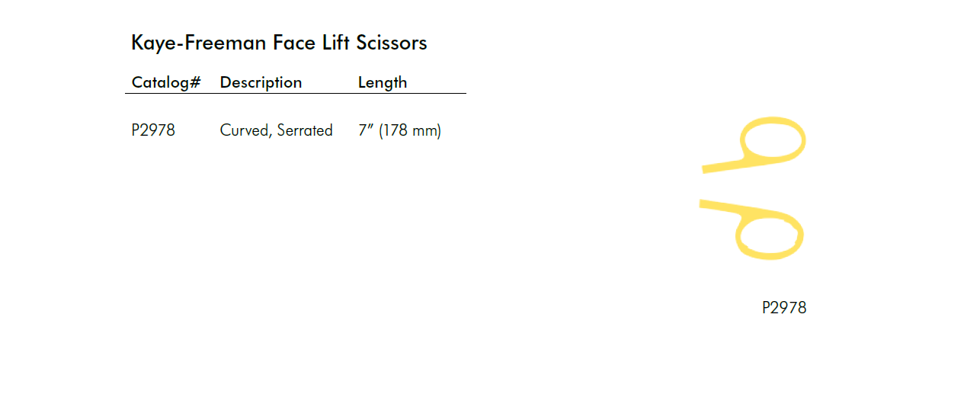The width and height of the screenshot is (980, 420).
Task: Click the number 178 in length
Action: pos(395,130)
